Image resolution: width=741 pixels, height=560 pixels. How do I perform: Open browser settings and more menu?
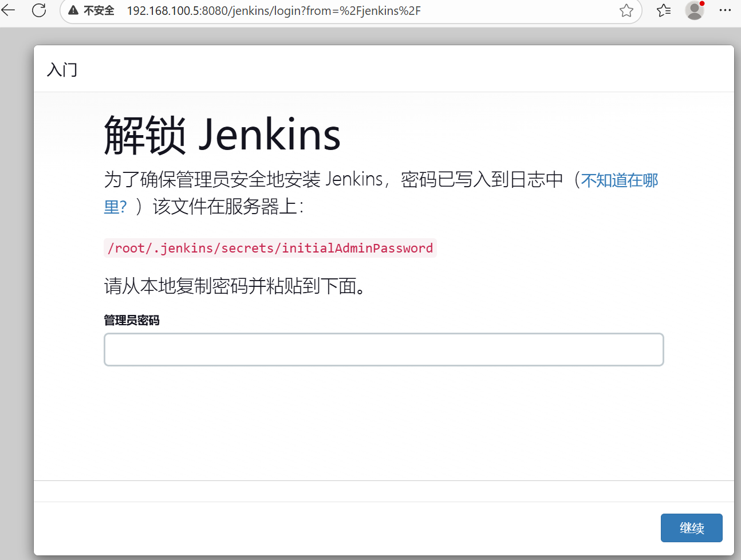tap(725, 10)
